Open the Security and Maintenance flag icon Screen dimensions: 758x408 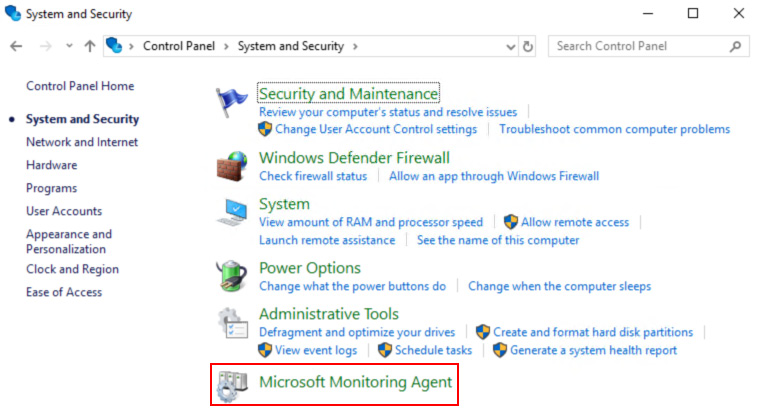(x=232, y=102)
